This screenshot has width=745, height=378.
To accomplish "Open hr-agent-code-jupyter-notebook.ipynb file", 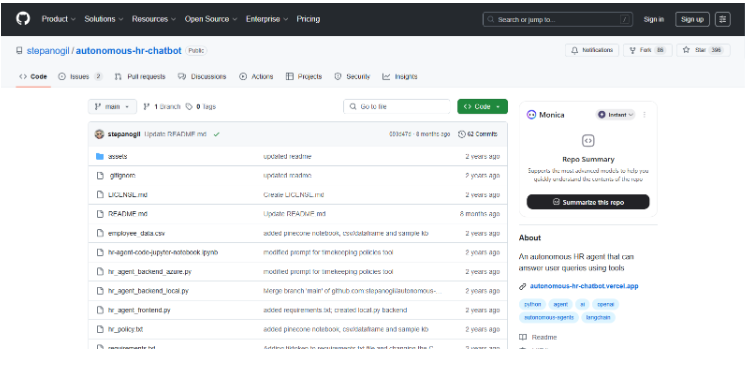I will pos(163,252).
